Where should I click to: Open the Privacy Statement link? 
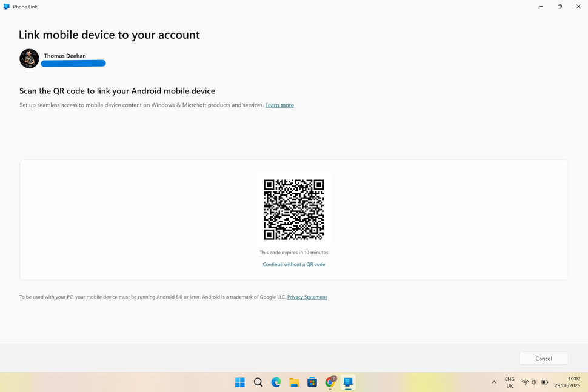[x=307, y=297]
